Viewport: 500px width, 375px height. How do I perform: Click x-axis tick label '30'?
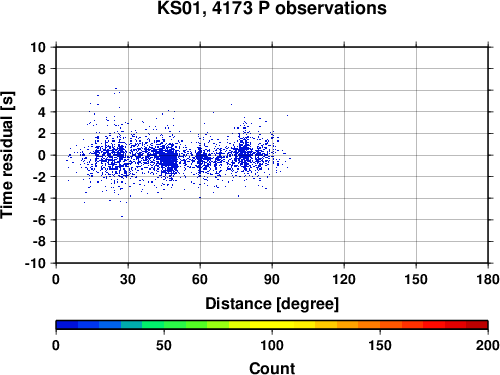128,279
